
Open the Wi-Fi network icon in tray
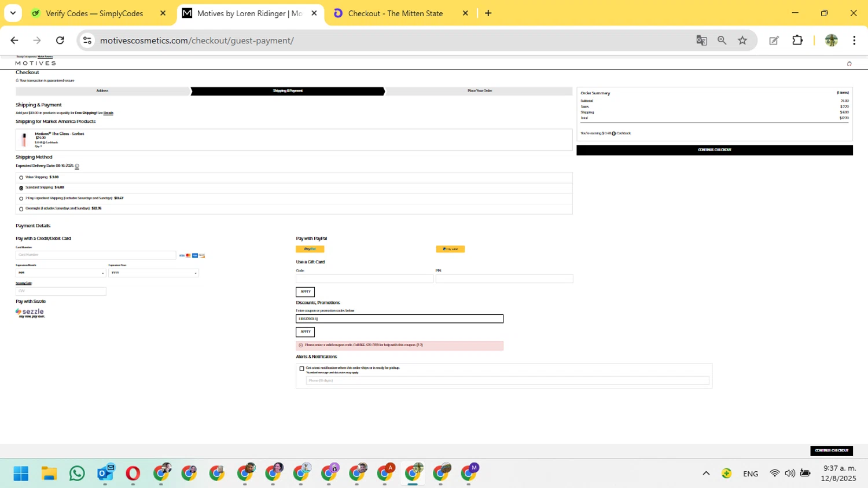click(x=774, y=474)
